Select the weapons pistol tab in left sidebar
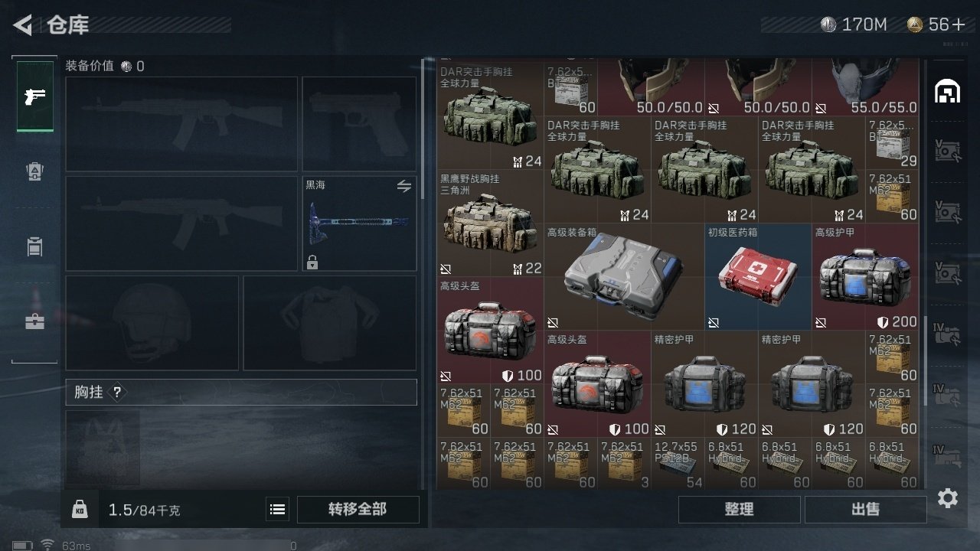Viewport: 980px width, 551px height. point(35,96)
